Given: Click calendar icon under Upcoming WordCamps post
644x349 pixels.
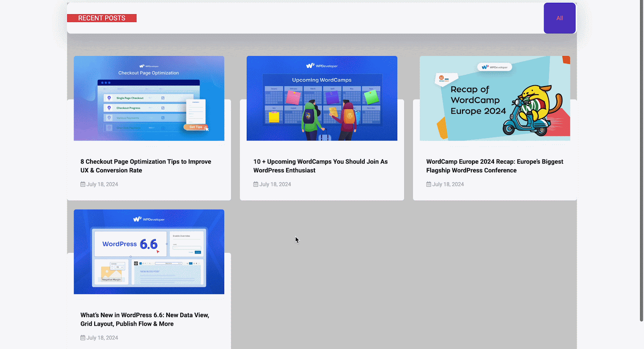Looking at the screenshot, I should point(256,184).
